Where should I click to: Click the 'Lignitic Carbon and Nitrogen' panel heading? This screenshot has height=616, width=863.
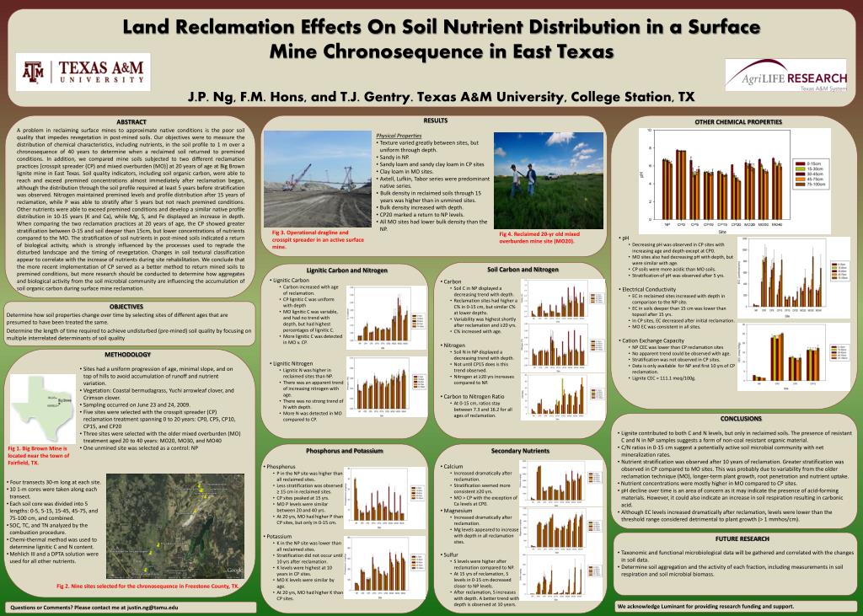(x=346, y=271)
